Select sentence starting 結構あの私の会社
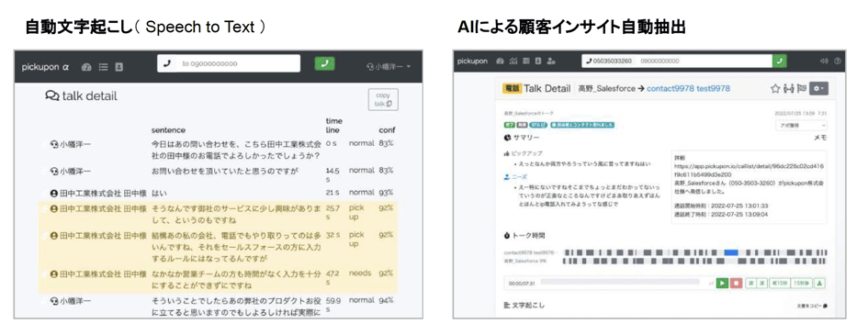The width and height of the screenshot is (868, 335). (236, 247)
